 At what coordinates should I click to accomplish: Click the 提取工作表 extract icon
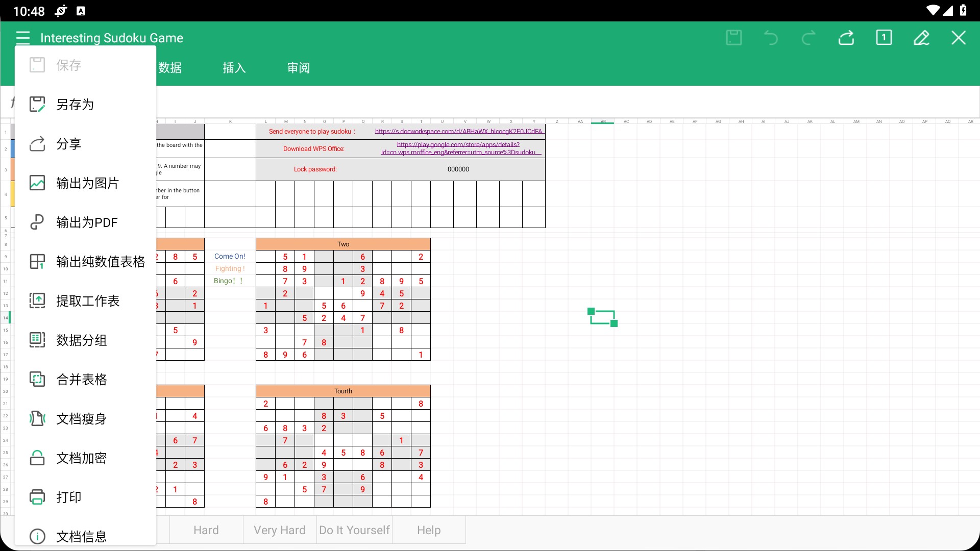pyautogui.click(x=37, y=301)
